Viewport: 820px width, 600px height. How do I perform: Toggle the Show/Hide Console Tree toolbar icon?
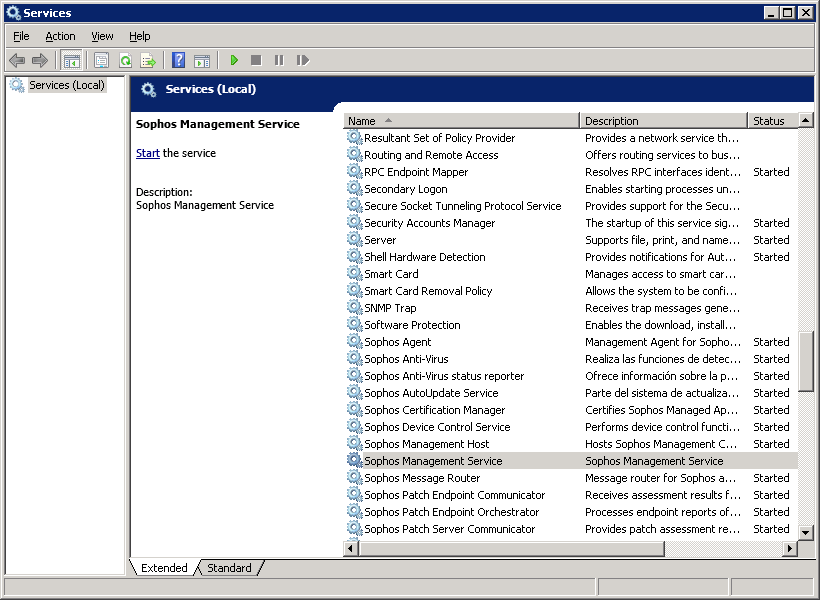point(72,61)
